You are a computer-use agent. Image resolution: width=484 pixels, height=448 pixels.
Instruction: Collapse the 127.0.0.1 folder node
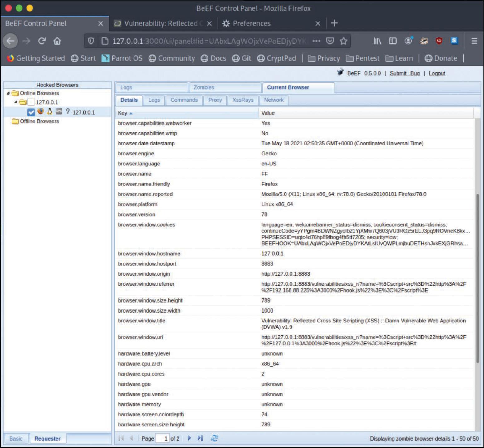(16, 102)
